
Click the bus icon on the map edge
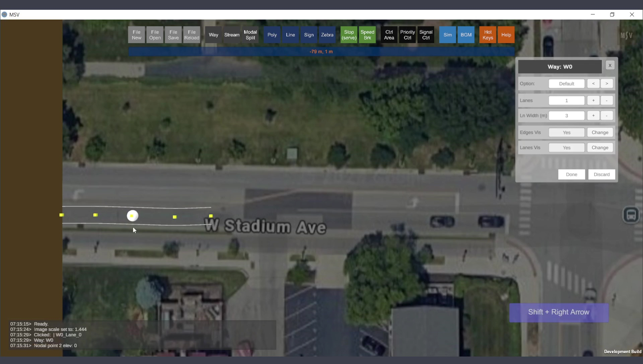pyautogui.click(x=631, y=215)
